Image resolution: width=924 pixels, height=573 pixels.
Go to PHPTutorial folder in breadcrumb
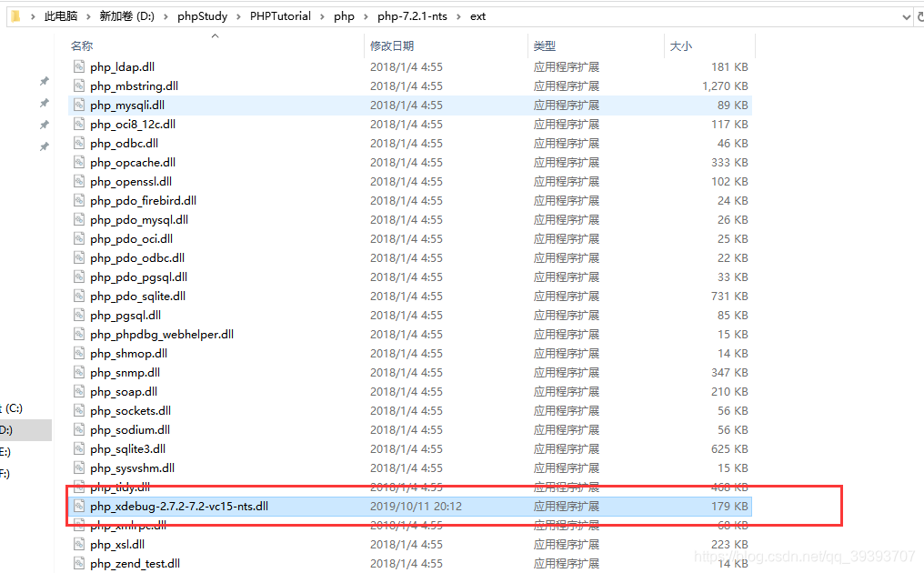point(280,16)
